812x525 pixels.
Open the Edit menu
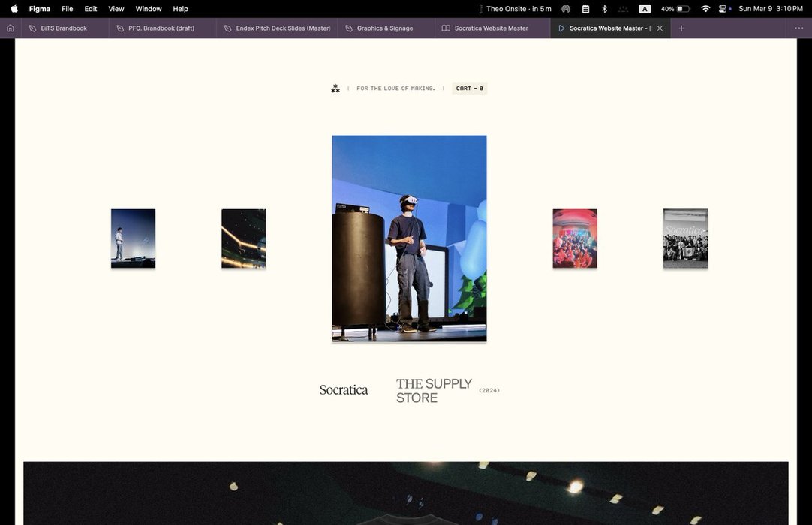[x=91, y=9]
